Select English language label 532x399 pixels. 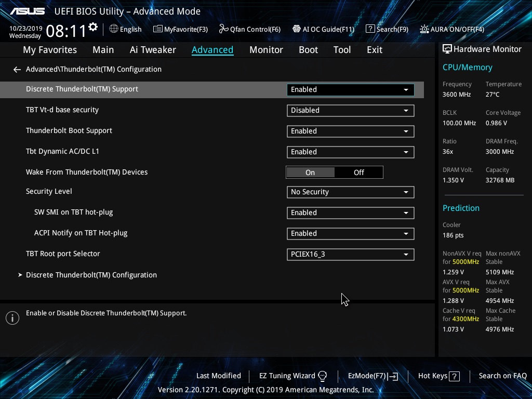(x=130, y=29)
